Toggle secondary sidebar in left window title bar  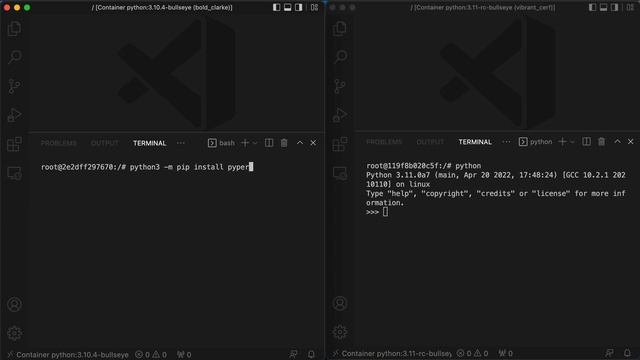click(x=299, y=7)
